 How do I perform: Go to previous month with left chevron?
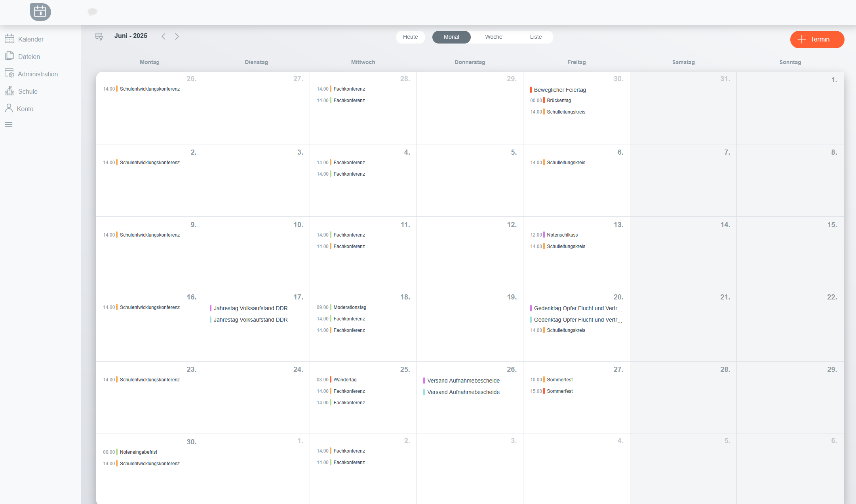[164, 36]
